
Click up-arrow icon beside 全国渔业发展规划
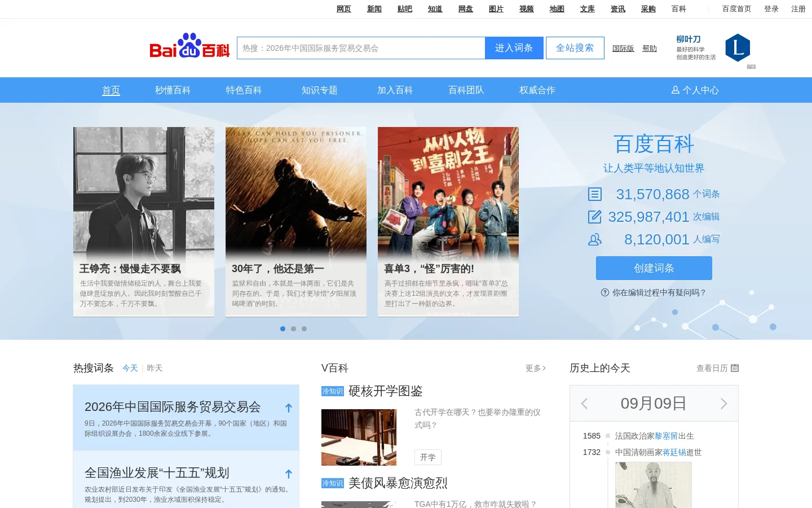[289, 474]
